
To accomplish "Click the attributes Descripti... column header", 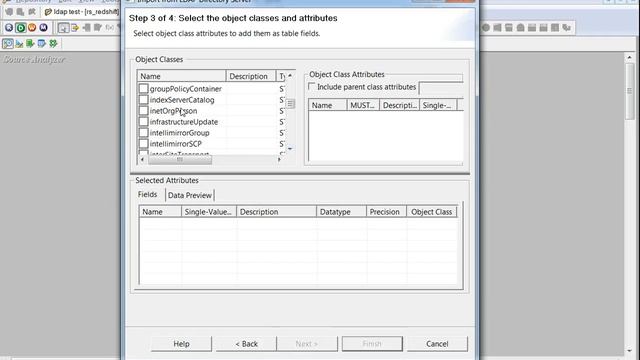I will [x=400, y=105].
